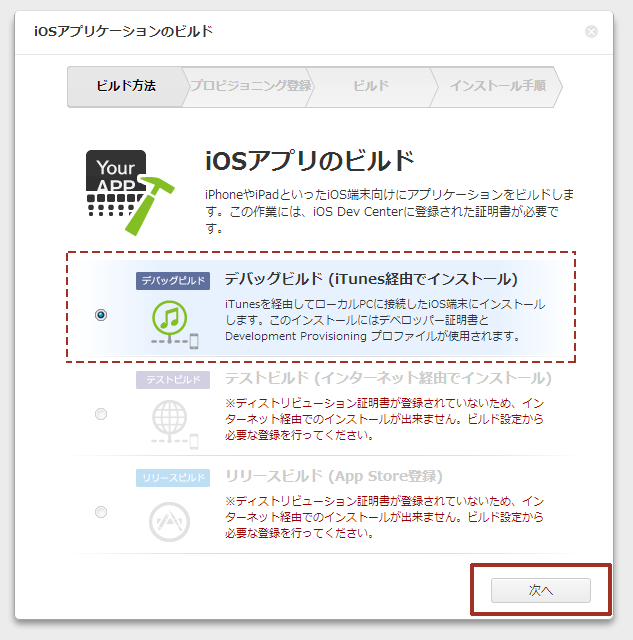Click デバッグビルド (iTunes経由でインストール) heading
This screenshot has height=640, width=633.
click(x=371, y=279)
